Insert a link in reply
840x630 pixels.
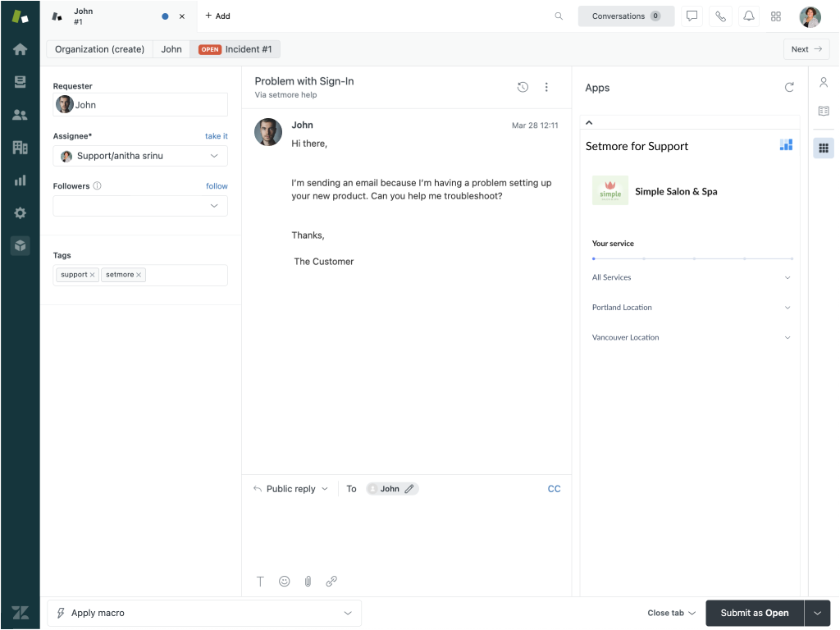point(331,582)
